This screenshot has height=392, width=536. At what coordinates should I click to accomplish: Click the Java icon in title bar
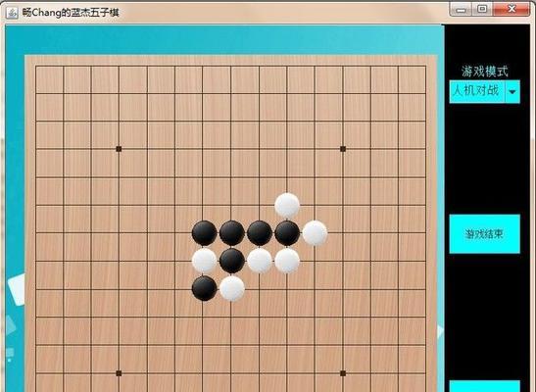12,13
